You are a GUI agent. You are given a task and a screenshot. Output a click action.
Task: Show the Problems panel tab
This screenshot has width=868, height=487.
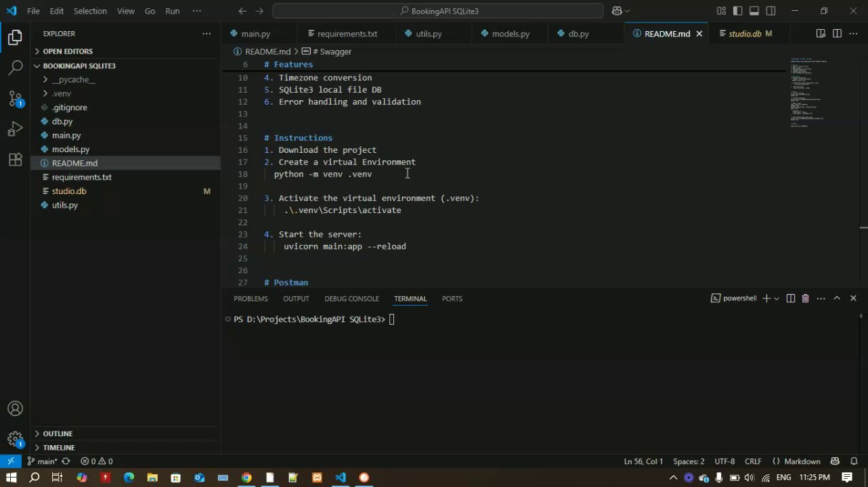pyautogui.click(x=251, y=298)
